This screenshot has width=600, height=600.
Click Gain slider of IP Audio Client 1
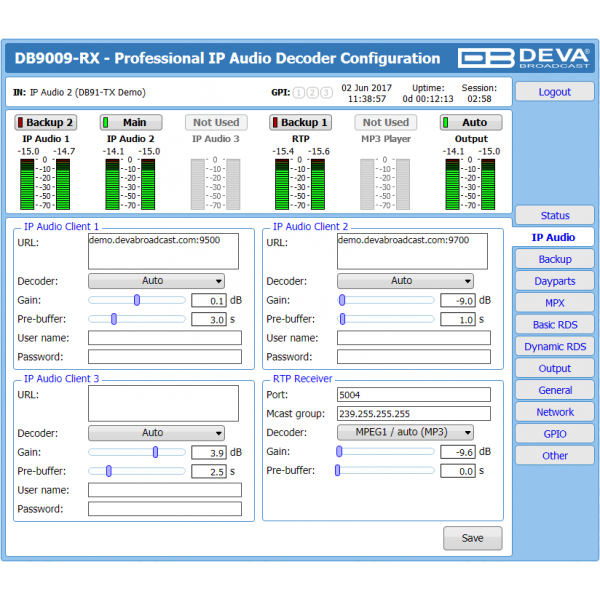(x=137, y=300)
